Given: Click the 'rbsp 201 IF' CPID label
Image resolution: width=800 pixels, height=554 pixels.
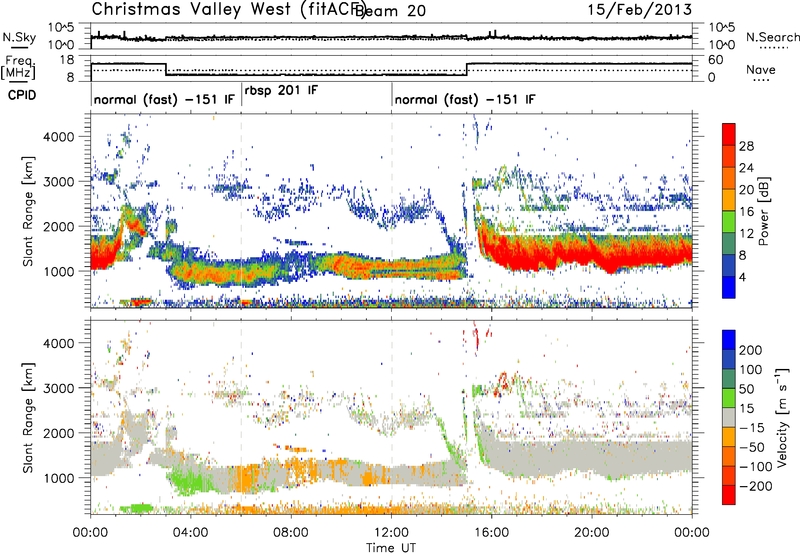Looking at the screenshot, I should pyautogui.click(x=281, y=90).
